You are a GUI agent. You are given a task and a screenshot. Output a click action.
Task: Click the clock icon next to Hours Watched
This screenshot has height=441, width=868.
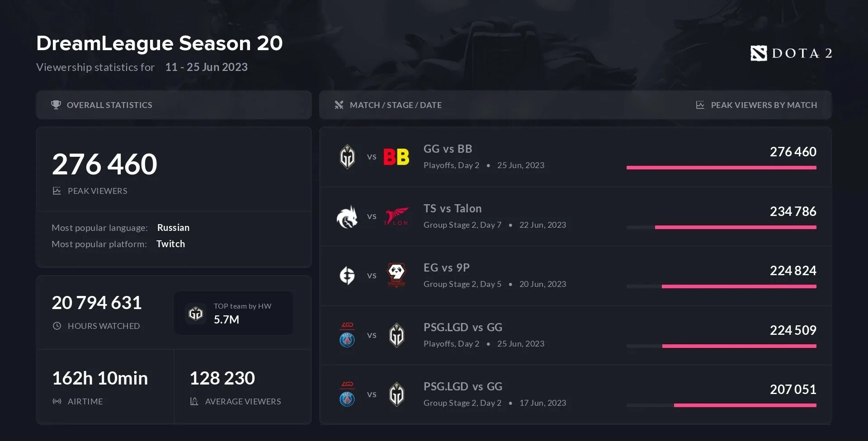(57, 326)
